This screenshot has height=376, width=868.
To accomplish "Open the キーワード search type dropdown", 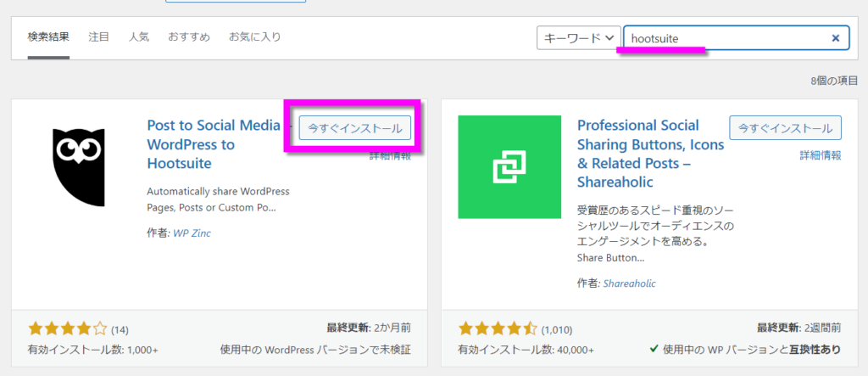I will [578, 38].
